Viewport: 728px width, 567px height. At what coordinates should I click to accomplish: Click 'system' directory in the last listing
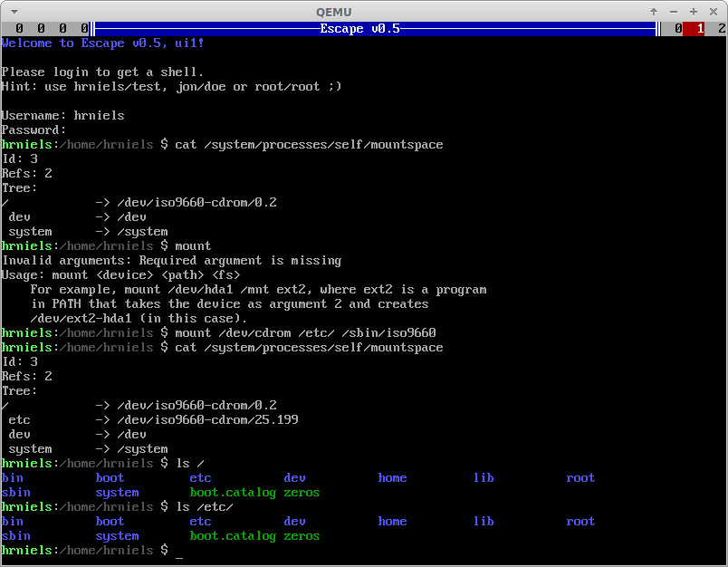coord(117,536)
